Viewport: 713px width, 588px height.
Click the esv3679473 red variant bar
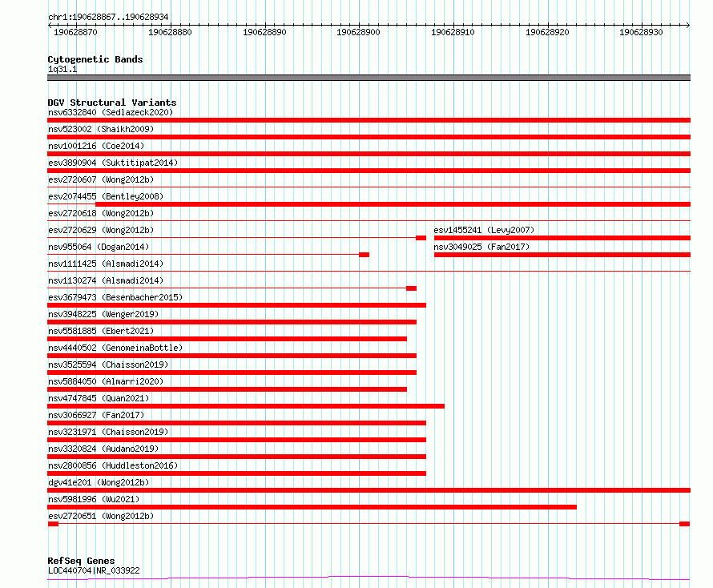coord(236,305)
